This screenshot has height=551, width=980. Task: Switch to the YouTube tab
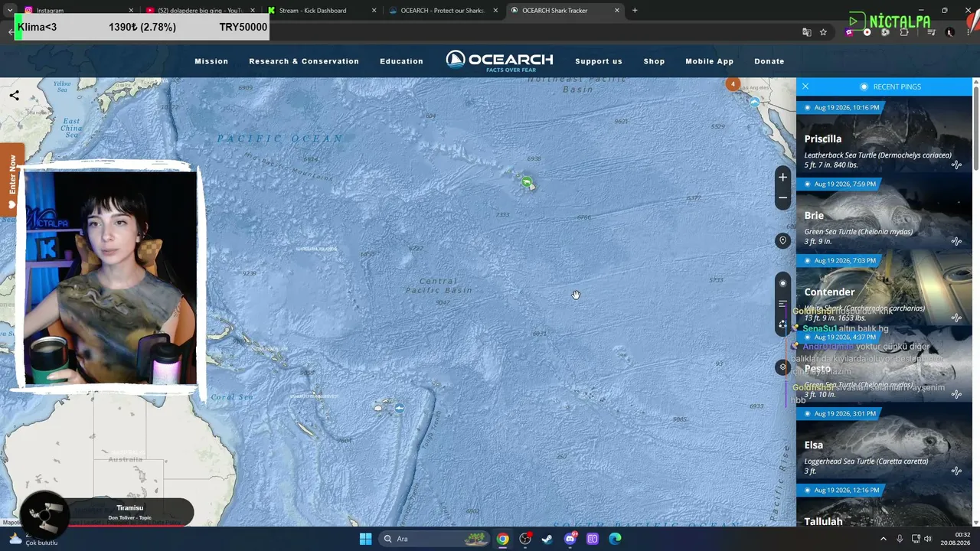coord(201,10)
